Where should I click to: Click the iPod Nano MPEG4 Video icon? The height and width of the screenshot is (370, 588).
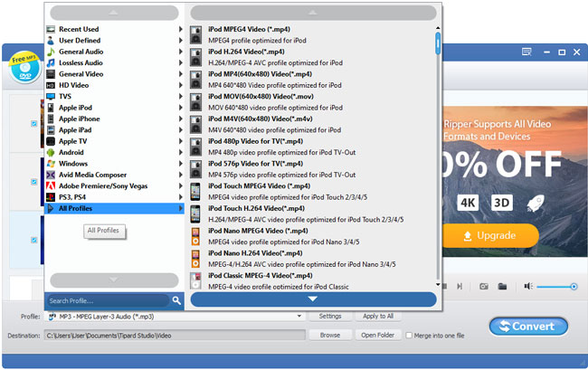(195, 236)
